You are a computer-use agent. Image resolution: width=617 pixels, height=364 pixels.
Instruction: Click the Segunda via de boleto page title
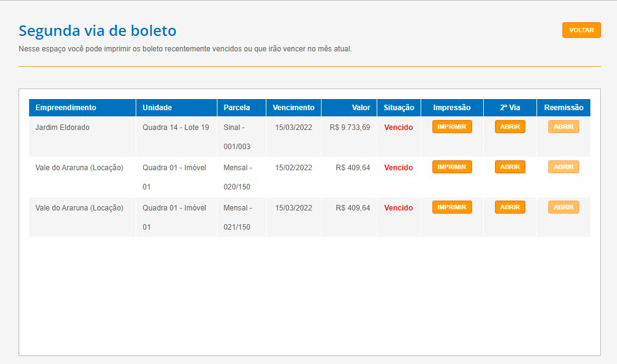97,30
